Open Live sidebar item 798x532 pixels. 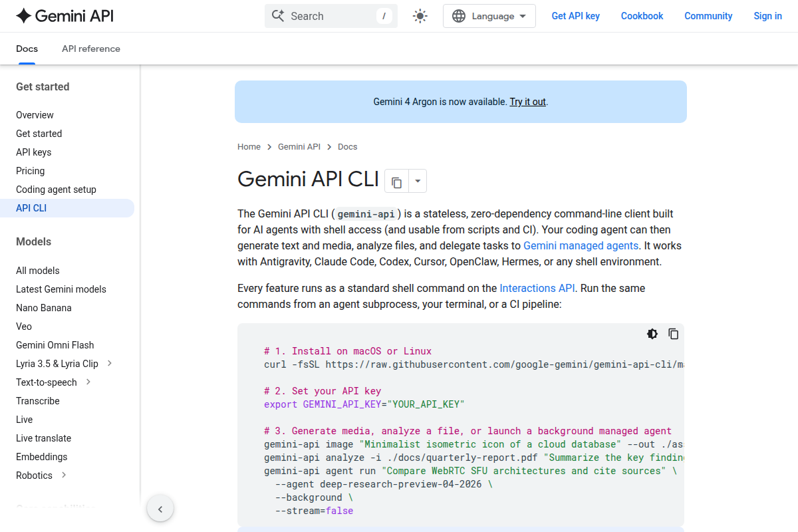pos(24,420)
